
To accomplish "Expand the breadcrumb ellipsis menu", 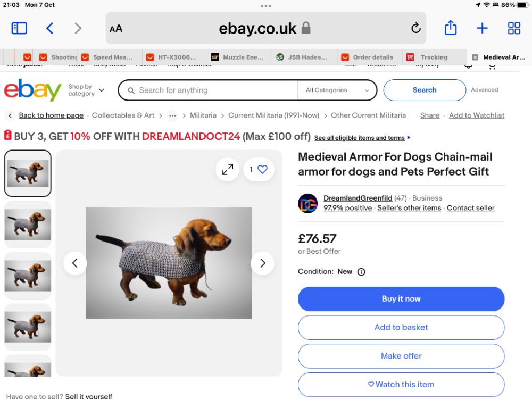I will [x=172, y=115].
